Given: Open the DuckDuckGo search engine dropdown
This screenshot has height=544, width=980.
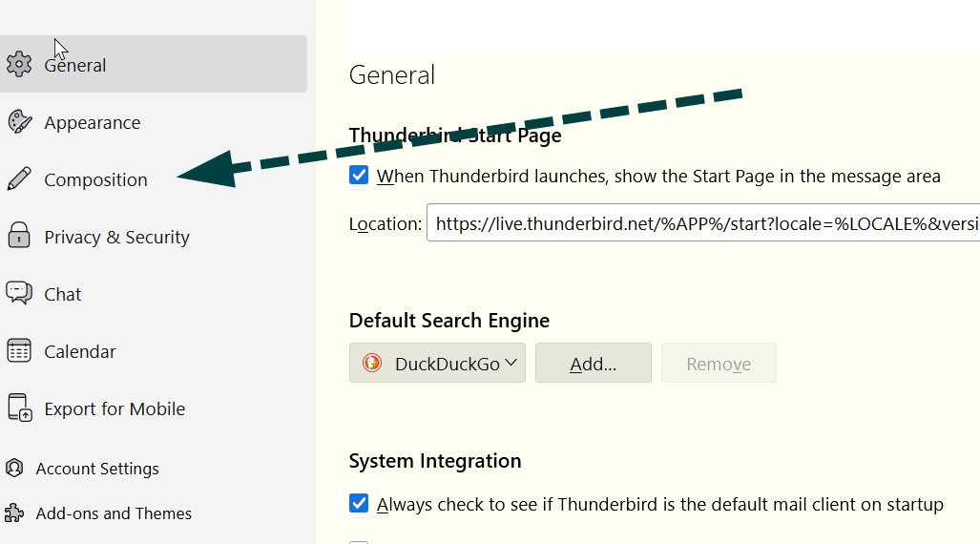Looking at the screenshot, I should tap(437, 363).
